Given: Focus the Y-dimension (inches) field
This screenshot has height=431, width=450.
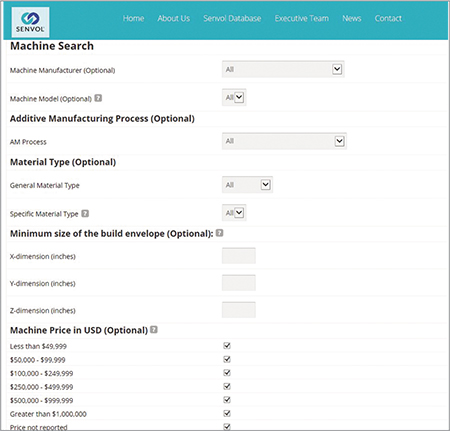Looking at the screenshot, I should point(239,283).
